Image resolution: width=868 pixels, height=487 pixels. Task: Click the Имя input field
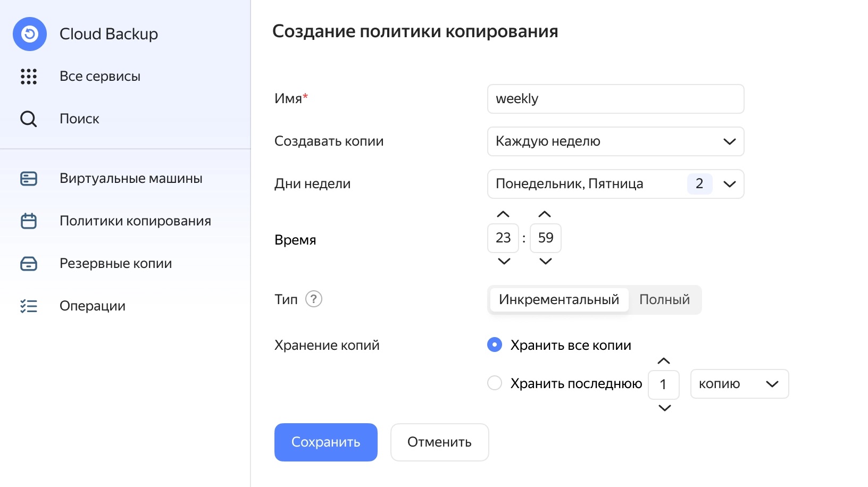pos(615,99)
